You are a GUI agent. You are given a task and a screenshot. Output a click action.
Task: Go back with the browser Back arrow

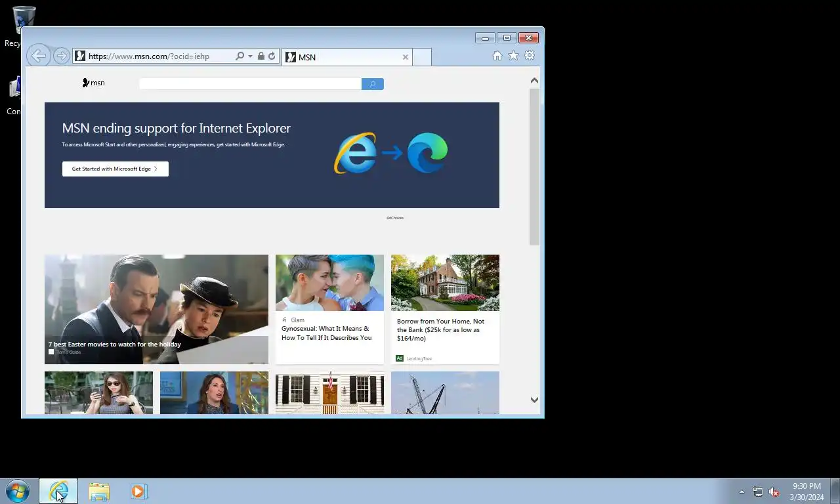click(x=38, y=56)
